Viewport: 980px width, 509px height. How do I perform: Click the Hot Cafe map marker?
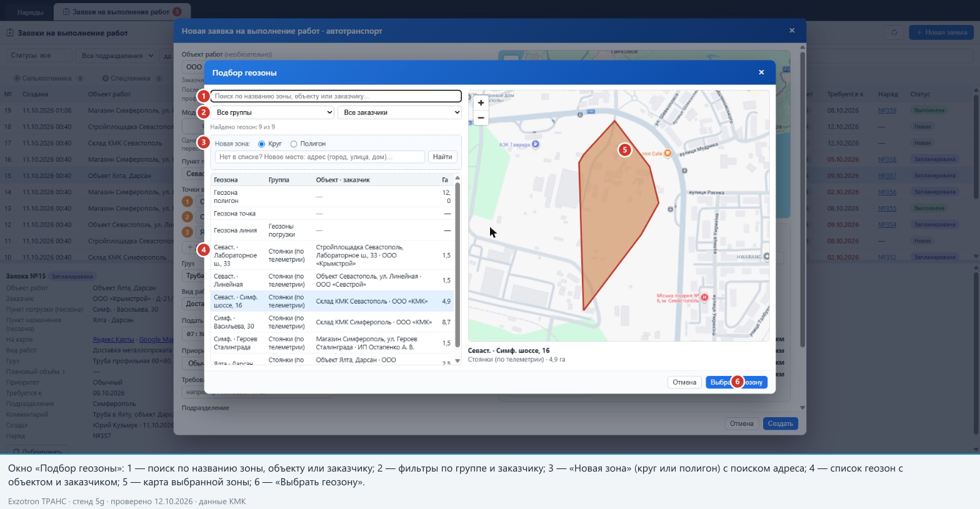point(667,153)
